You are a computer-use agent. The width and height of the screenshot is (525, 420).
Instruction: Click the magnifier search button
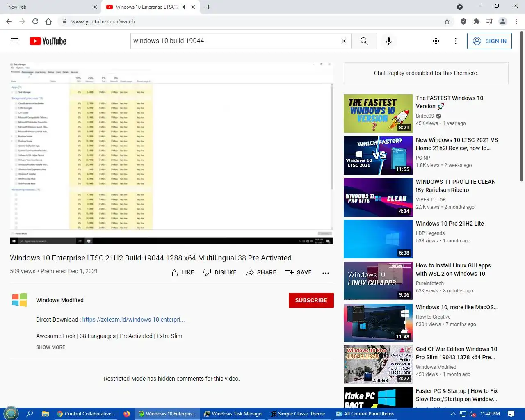[x=364, y=41]
